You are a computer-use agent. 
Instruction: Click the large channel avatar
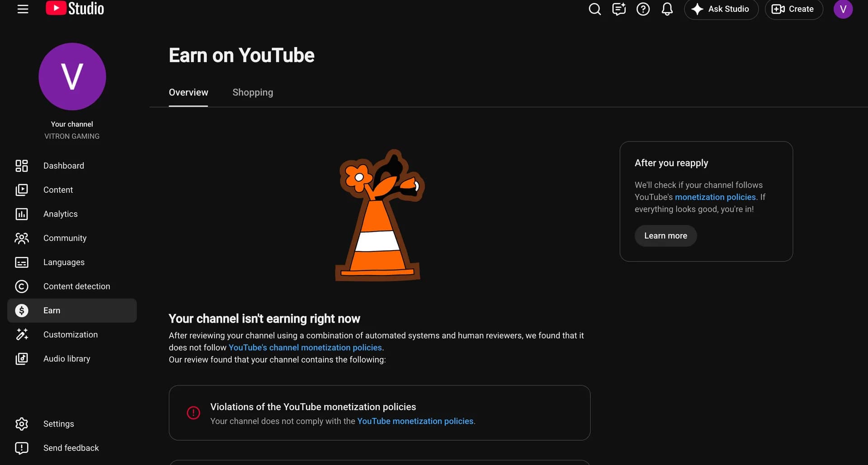pos(72,76)
